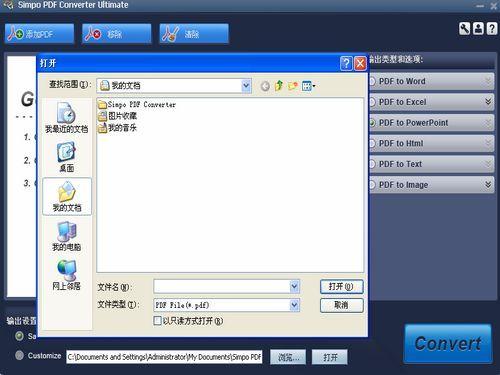Click the question mark help icon in main window
This screenshot has width=500, height=375.
[x=492, y=29]
